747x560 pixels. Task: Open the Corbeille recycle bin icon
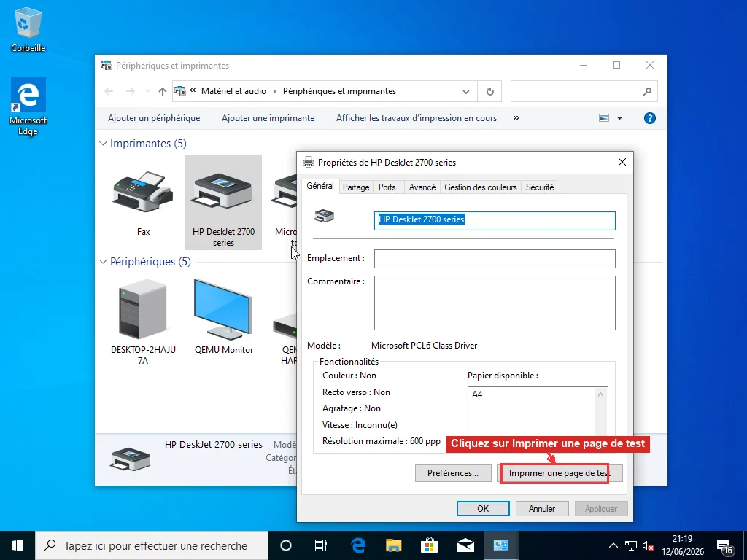pos(28,29)
